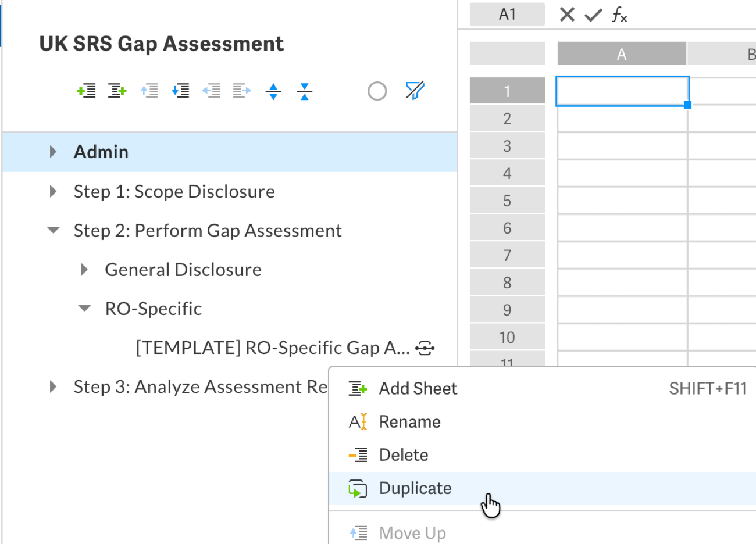Viewport: 756px width, 544px height.
Task: Click the Rename menu icon
Action: point(358,421)
